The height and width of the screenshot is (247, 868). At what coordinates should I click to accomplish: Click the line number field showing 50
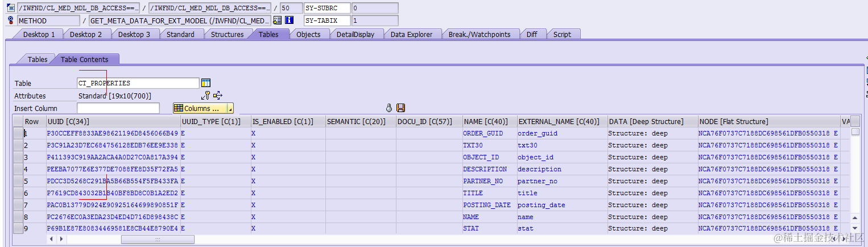pos(291,9)
